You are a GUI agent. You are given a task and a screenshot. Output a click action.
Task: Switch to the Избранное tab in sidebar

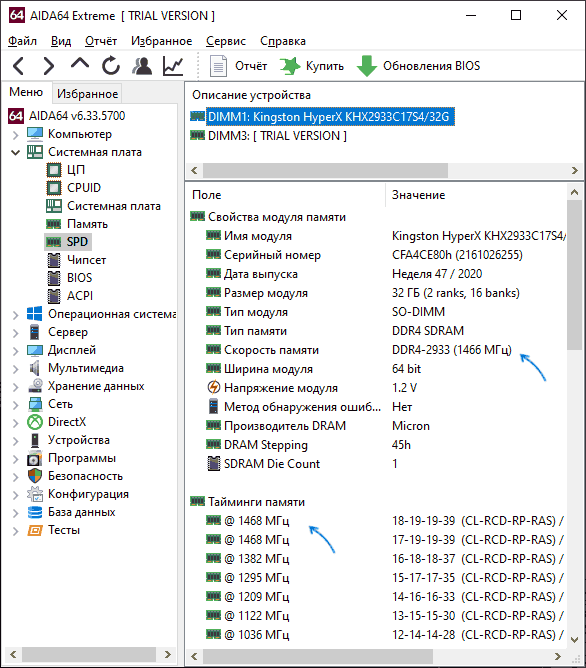[87, 94]
